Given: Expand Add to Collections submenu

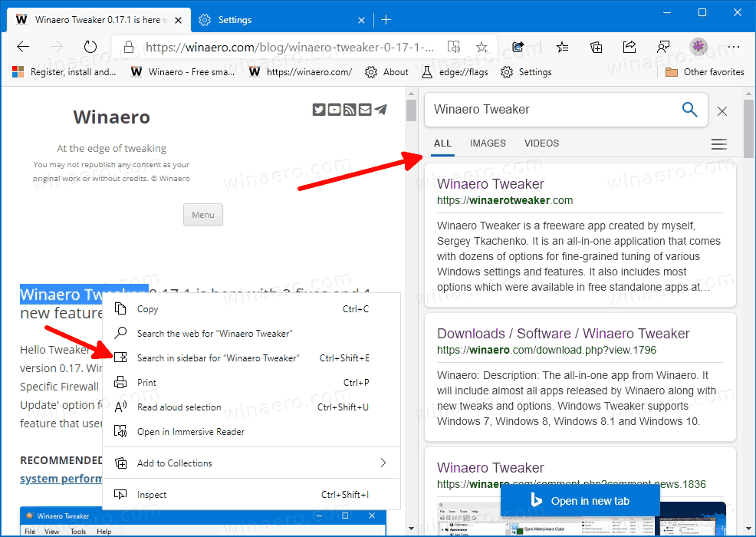Looking at the screenshot, I should pyautogui.click(x=251, y=463).
